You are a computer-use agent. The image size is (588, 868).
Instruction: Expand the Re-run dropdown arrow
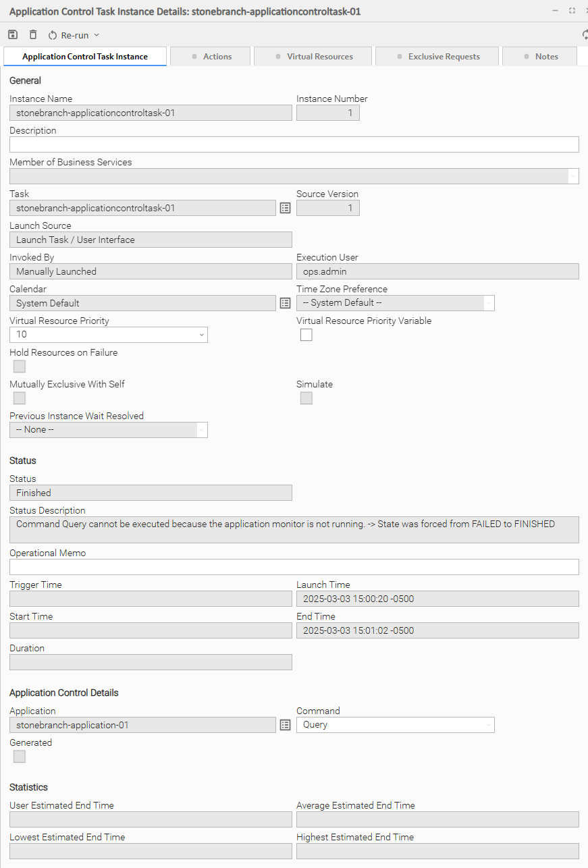click(x=97, y=35)
